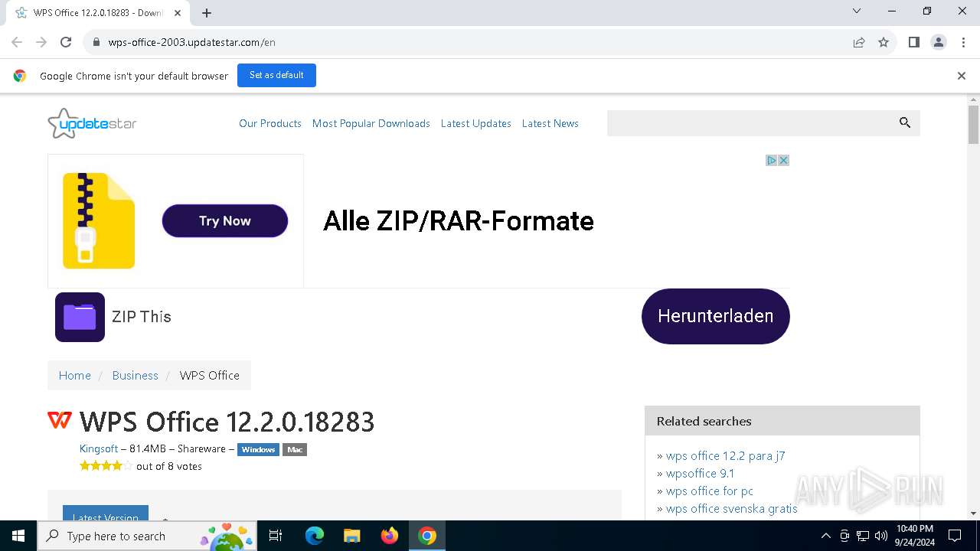This screenshot has width=980, height=551.
Task: Click the search magnifier icon
Action: pyautogui.click(x=905, y=122)
